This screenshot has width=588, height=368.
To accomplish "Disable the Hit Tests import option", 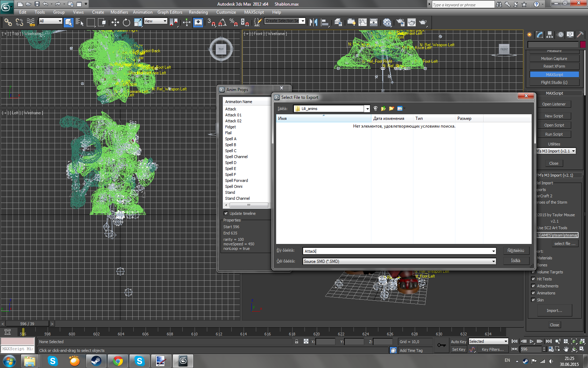I will (533, 279).
